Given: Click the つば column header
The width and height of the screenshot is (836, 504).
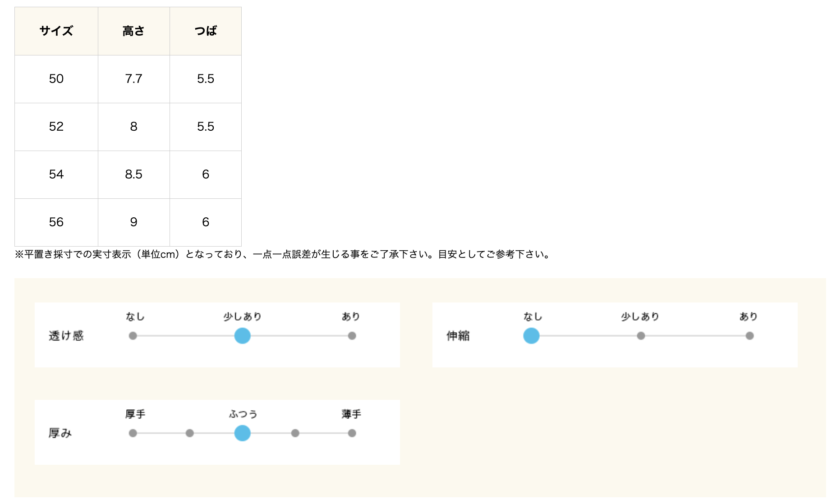Looking at the screenshot, I should (206, 31).
